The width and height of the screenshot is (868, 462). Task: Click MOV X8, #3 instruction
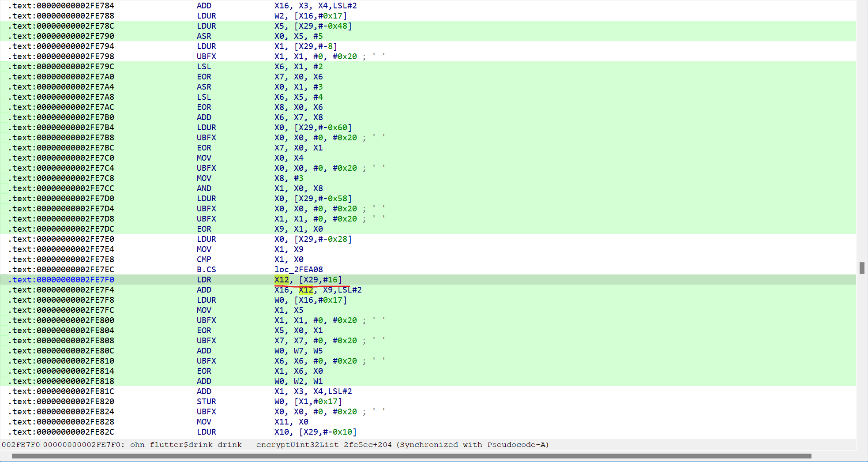250,178
